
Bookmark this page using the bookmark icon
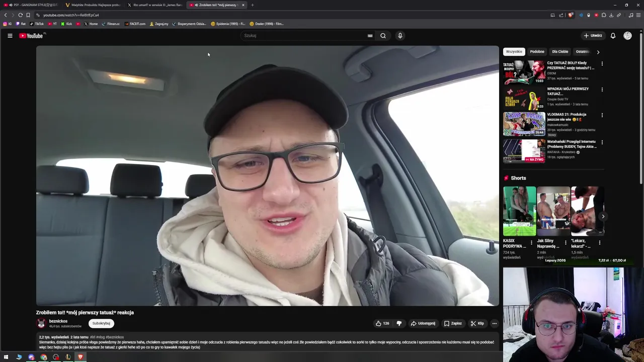28,15
